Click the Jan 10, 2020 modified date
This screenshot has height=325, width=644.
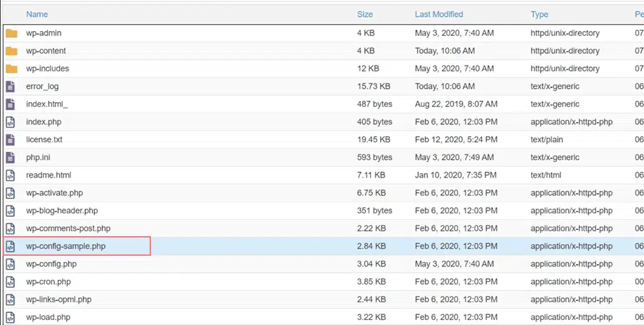click(455, 175)
